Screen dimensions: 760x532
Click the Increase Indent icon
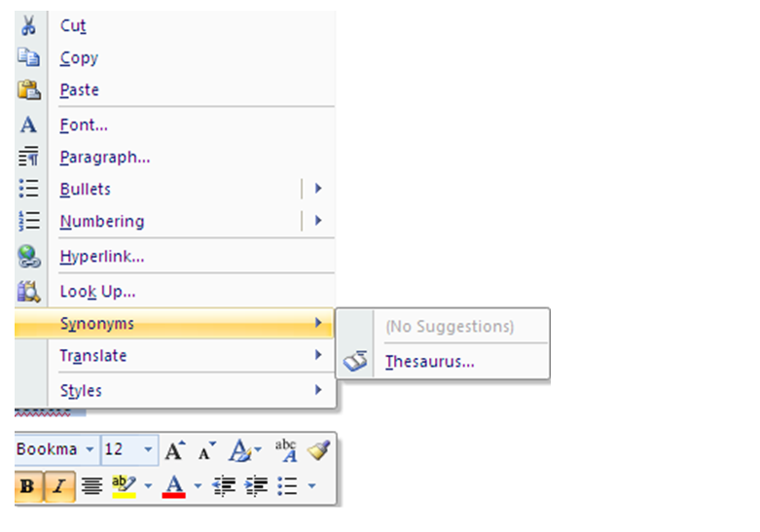[x=256, y=485]
